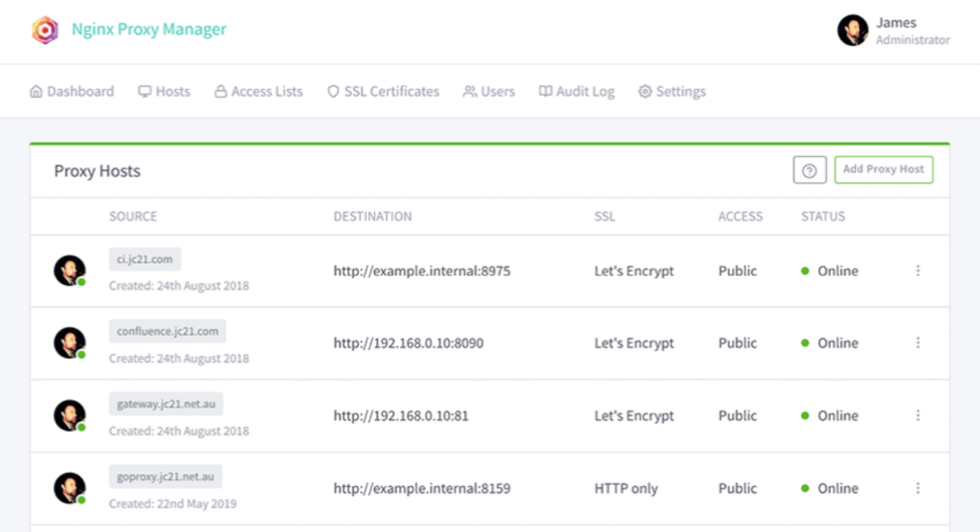Viewport: 980px width, 532px height.
Task: Click Let's Encrypt on the ci.jc21.com row
Action: 634,271
